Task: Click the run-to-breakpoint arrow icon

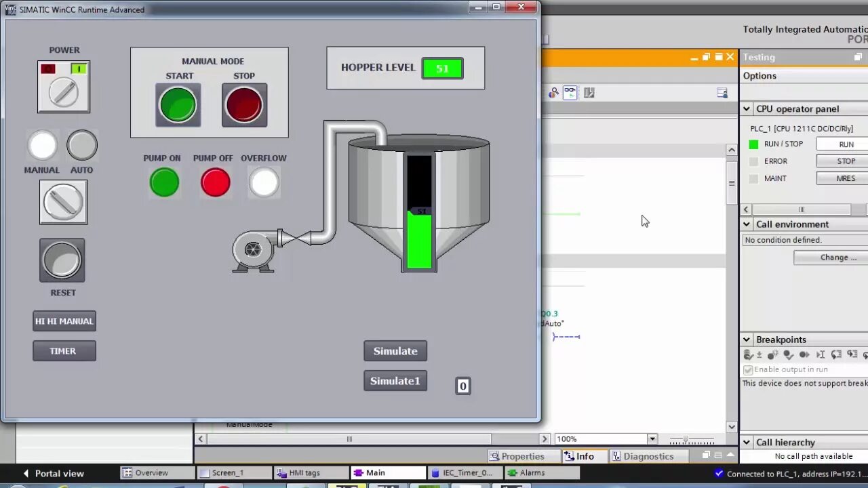Action: 804,354
